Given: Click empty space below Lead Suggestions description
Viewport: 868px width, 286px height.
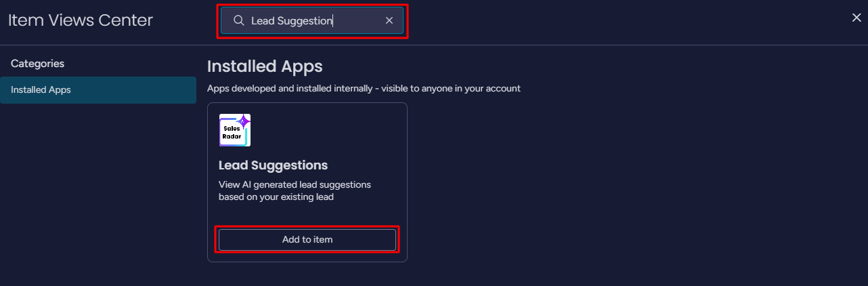Looking at the screenshot, I should click(x=307, y=216).
